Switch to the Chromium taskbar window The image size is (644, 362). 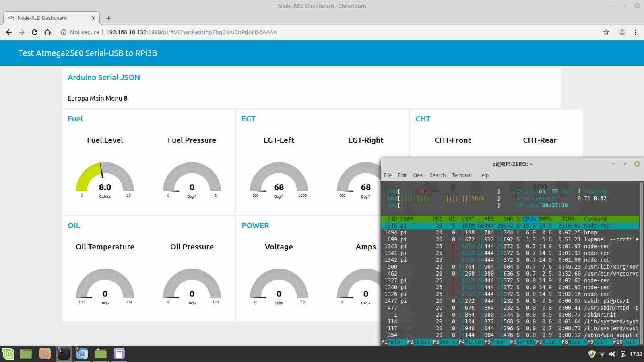point(82,354)
